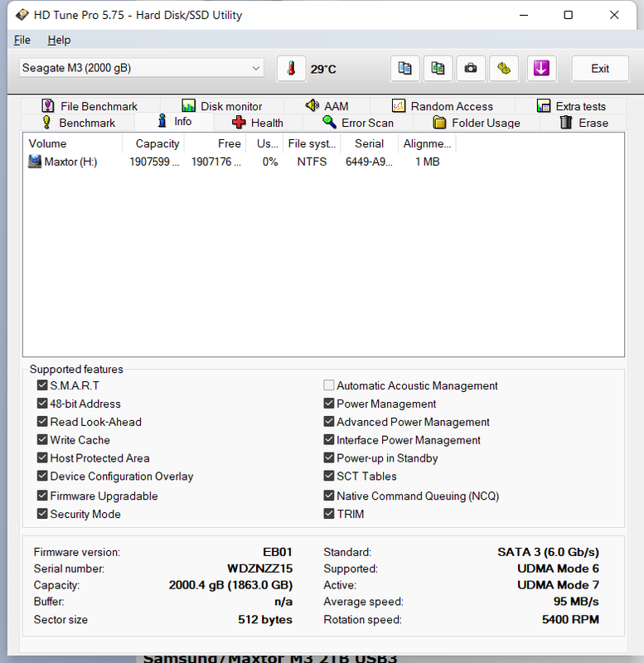644x663 pixels.
Task: Click the SATA 3 (6.0 Gb/s) standard value
Action: click(548, 552)
